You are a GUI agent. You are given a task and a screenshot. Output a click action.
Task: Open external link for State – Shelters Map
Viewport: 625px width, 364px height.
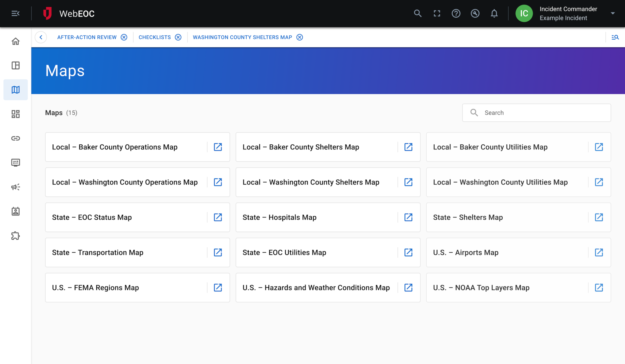pos(599,217)
